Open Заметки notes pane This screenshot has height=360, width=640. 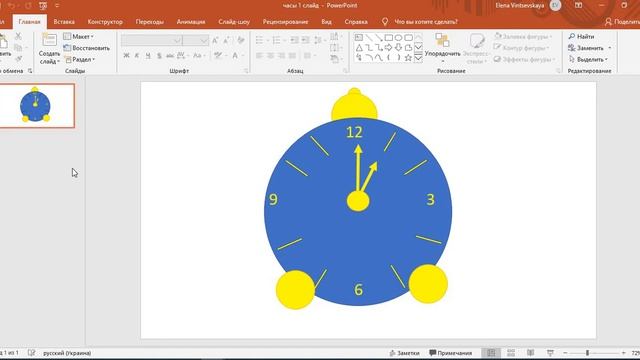404,353
